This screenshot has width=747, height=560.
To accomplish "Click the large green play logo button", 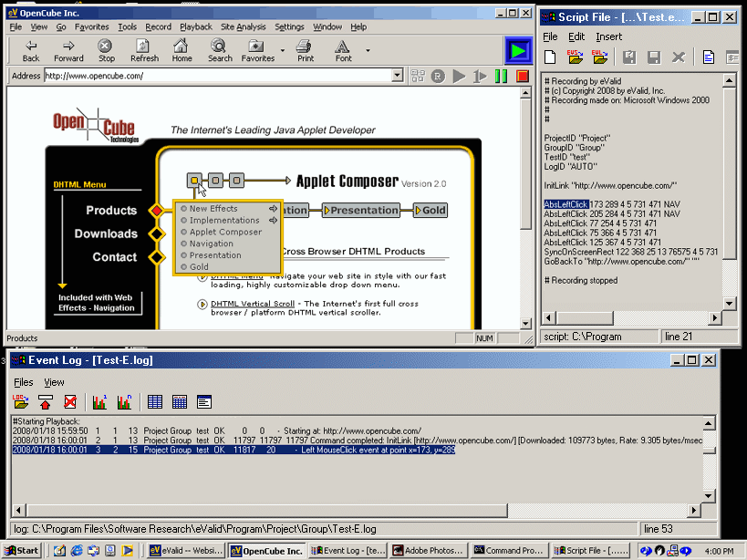I will (x=518, y=50).
